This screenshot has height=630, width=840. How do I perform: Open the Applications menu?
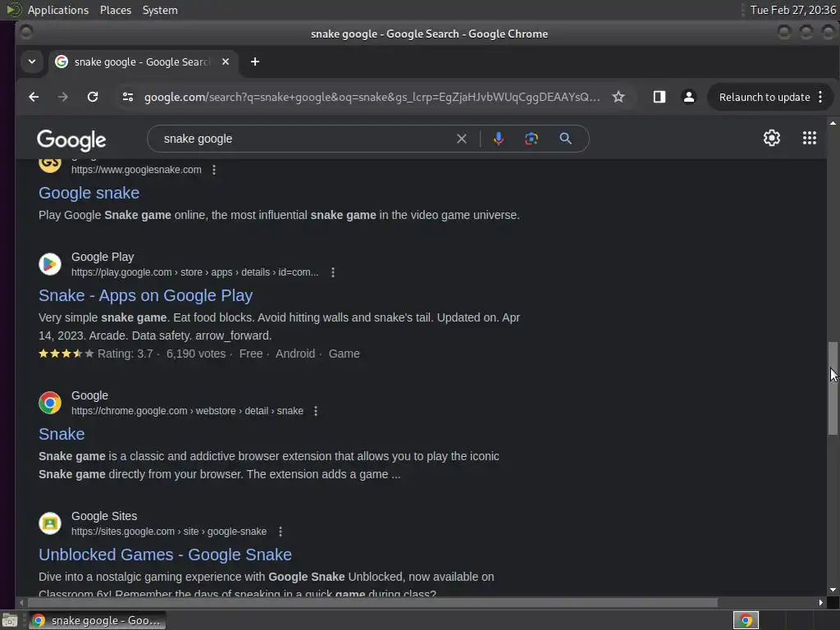tap(58, 10)
